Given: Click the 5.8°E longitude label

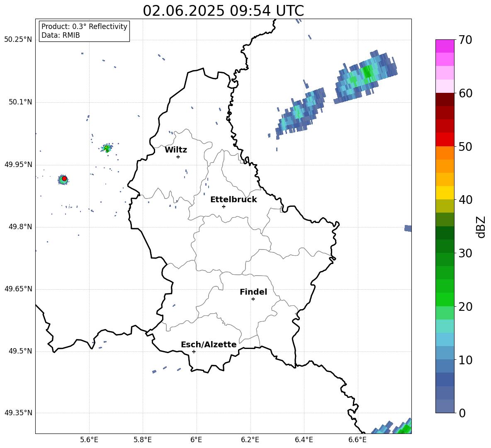Looking at the screenshot, I should [x=143, y=440].
